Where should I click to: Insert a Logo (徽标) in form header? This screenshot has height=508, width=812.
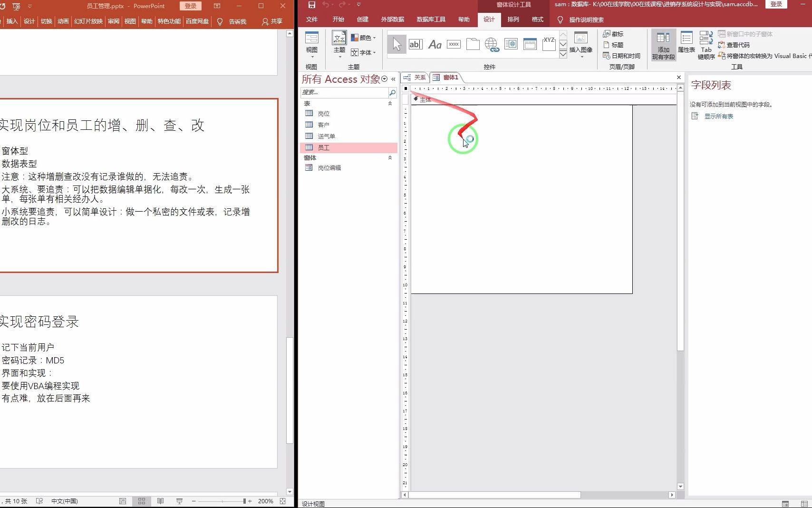(x=613, y=34)
